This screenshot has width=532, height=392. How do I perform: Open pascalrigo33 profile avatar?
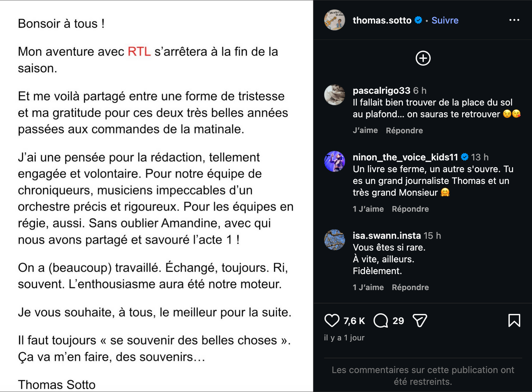(334, 95)
